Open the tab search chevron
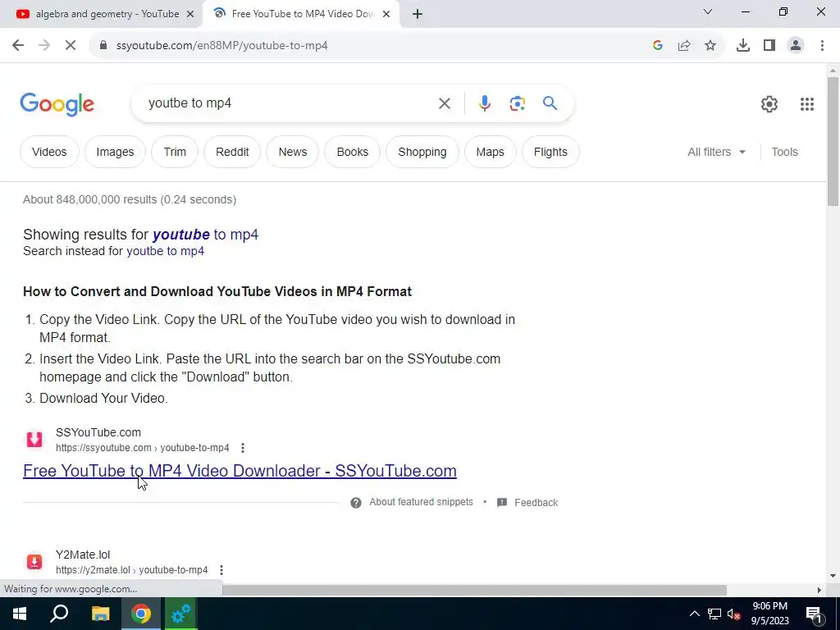The image size is (840, 630). point(708,11)
